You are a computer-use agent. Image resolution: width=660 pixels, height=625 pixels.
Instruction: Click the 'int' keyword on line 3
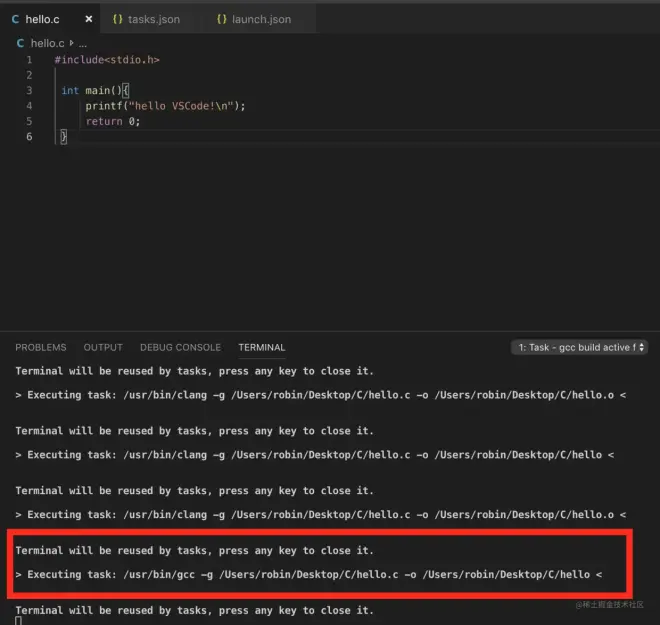(70, 90)
